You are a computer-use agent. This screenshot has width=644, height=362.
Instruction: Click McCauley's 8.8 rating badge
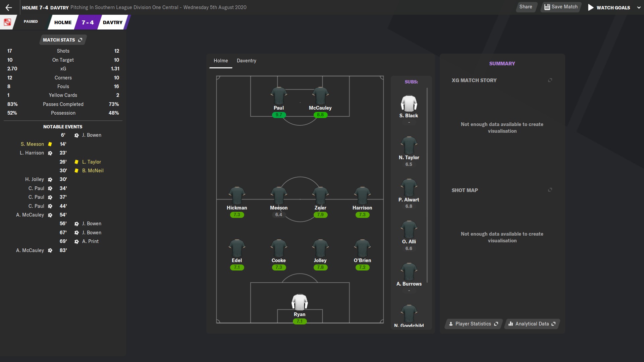coord(320,115)
